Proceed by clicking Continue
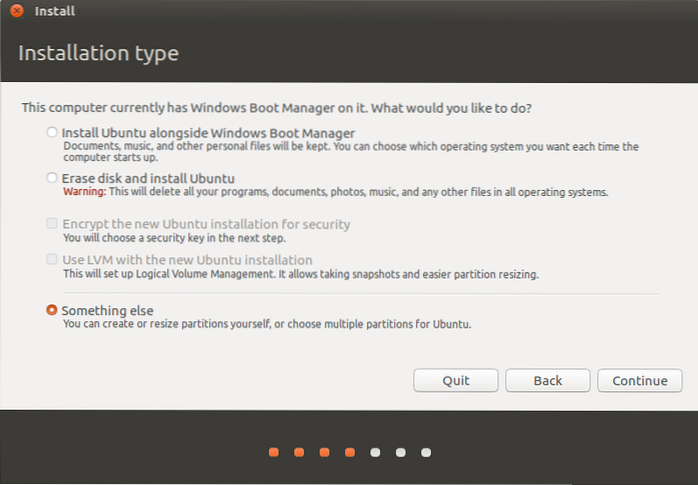Screen dimensions: 698x485 click(x=640, y=380)
